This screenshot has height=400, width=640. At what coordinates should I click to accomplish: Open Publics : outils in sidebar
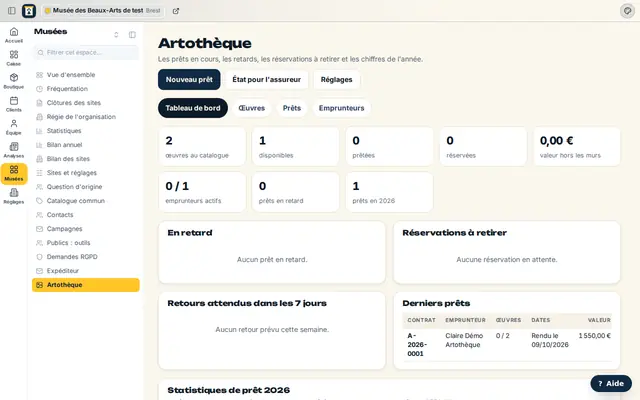(86, 243)
